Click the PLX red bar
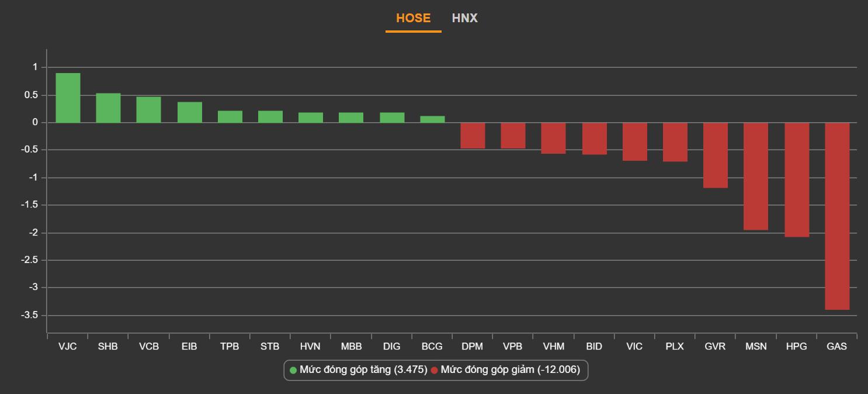Screen dimensions: 868x394 click(675, 142)
